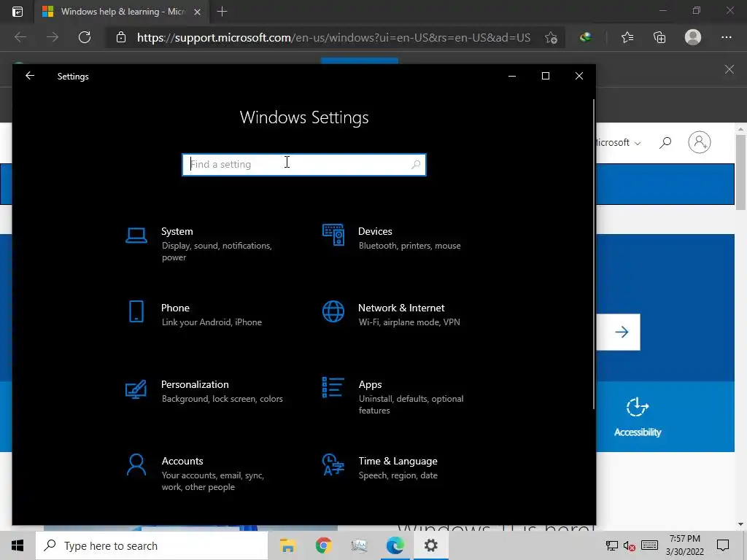
Task: Click Accounts category title
Action: [x=182, y=461]
